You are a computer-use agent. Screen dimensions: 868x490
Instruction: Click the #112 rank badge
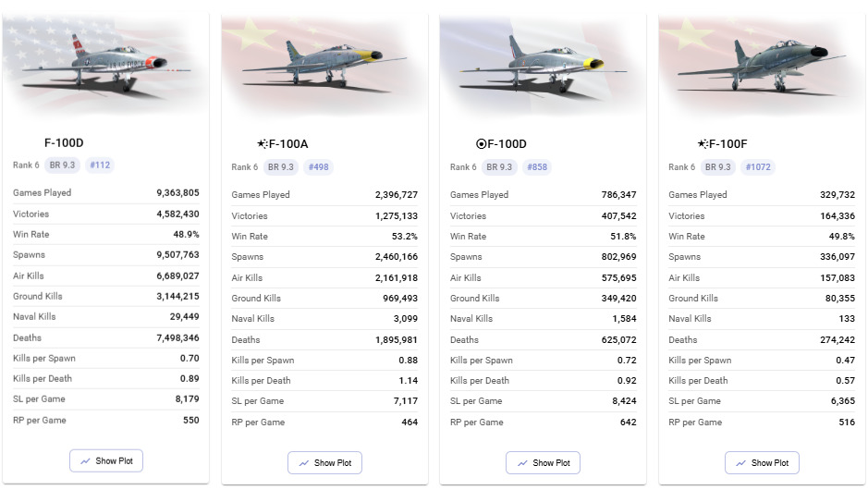click(x=101, y=165)
